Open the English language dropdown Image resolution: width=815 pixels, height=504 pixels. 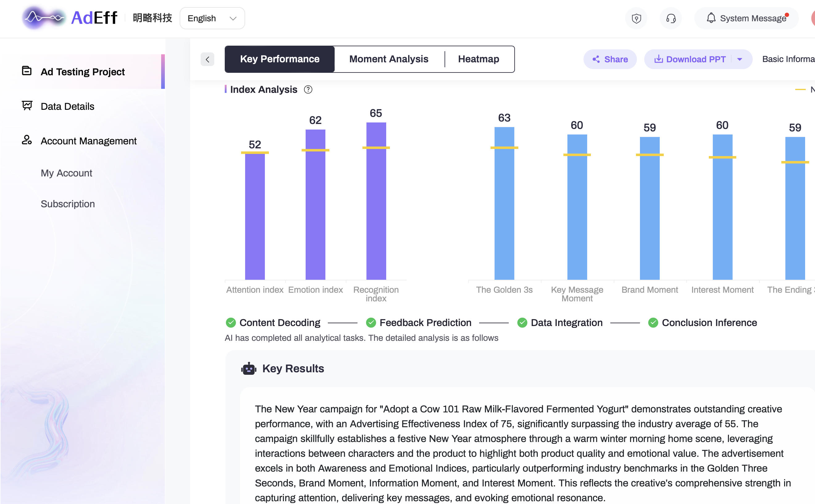(x=212, y=18)
